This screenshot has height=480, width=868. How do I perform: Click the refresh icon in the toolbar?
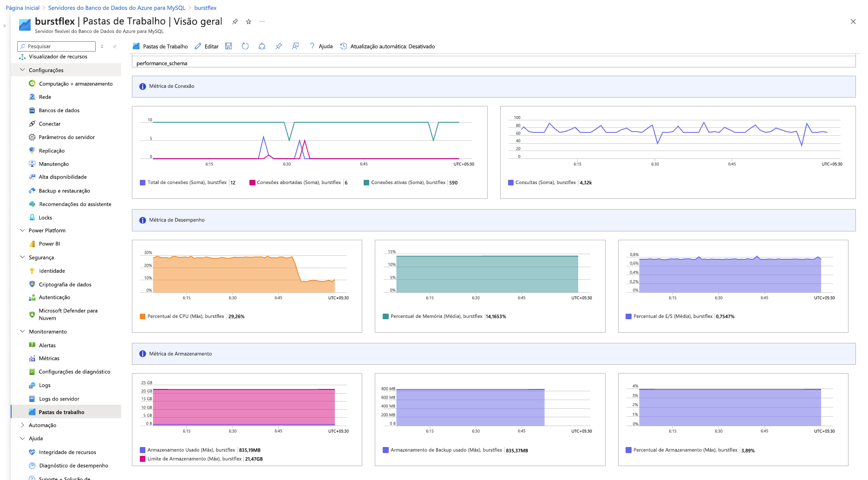245,46
